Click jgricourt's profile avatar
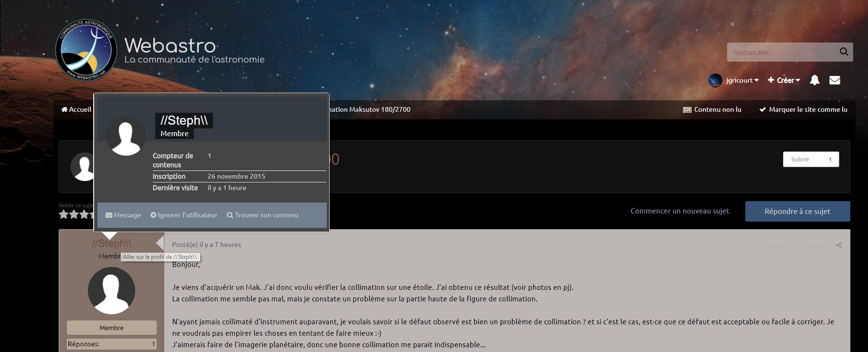868x352 pixels. [x=715, y=80]
